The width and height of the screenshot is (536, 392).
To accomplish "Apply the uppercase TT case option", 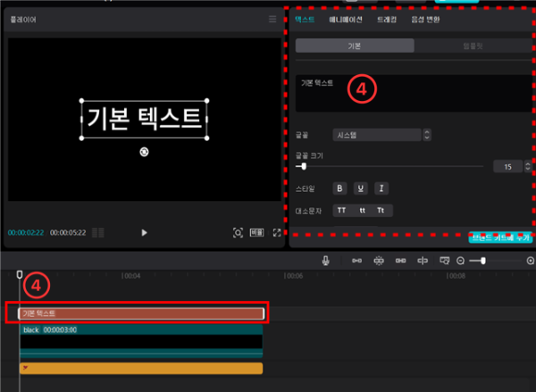I will pyautogui.click(x=340, y=211).
